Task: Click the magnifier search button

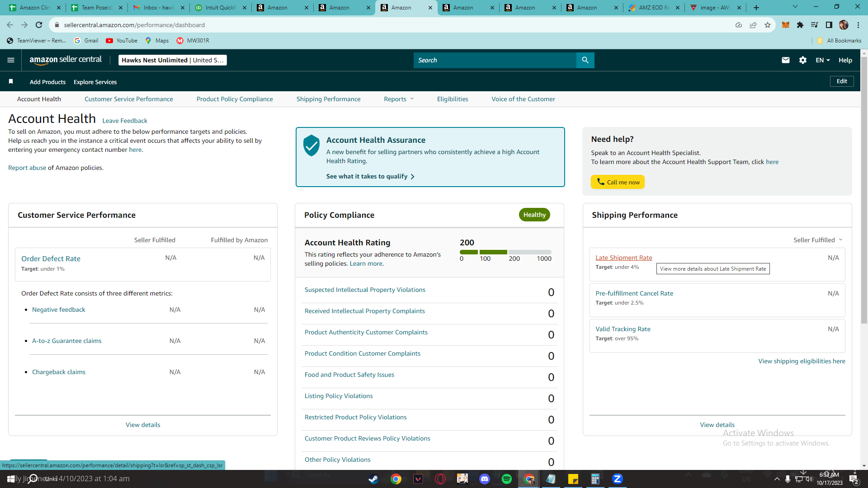Action: pos(585,60)
